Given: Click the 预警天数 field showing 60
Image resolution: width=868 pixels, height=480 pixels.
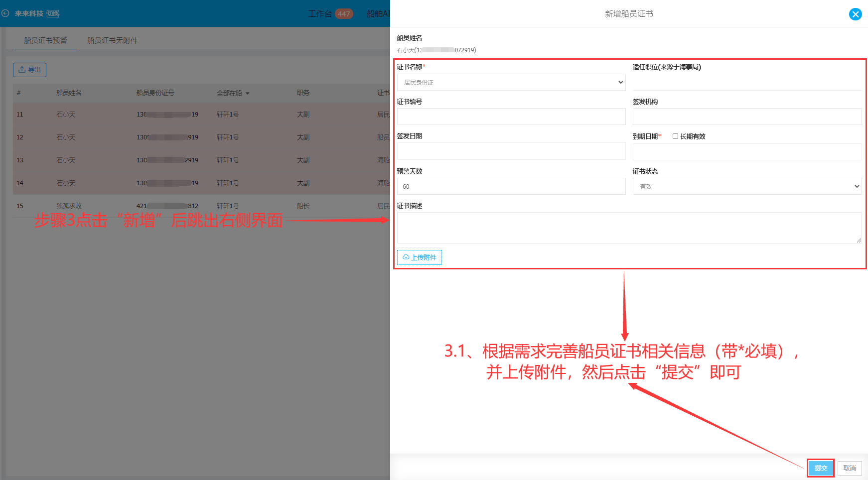Looking at the screenshot, I should point(511,186).
